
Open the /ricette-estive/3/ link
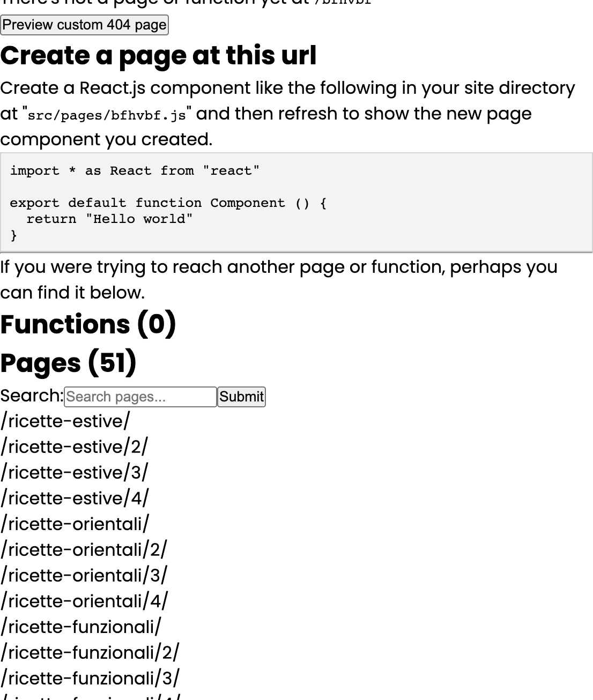coord(74,473)
